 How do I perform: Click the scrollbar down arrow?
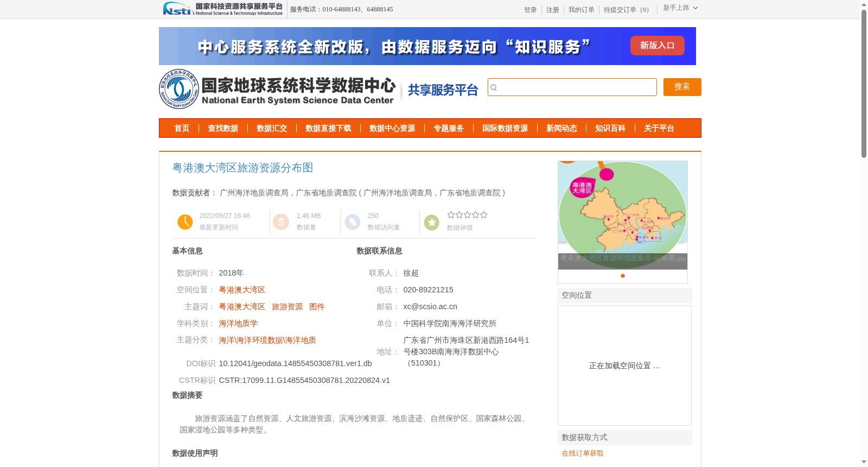[864, 462]
